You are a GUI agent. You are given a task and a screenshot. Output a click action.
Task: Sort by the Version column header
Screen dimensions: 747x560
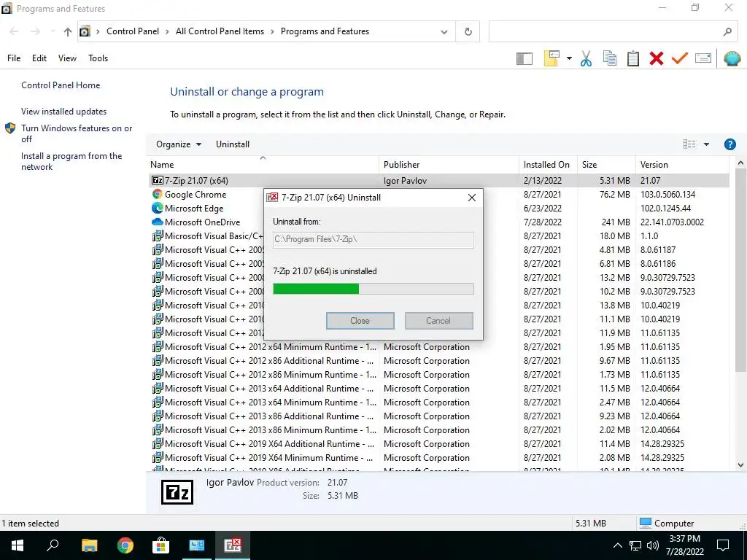(682, 165)
